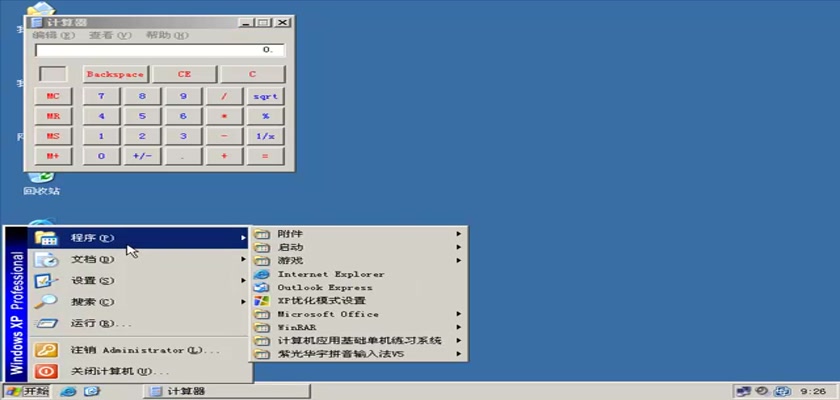Expand the WinRAR submenu

tap(359, 327)
